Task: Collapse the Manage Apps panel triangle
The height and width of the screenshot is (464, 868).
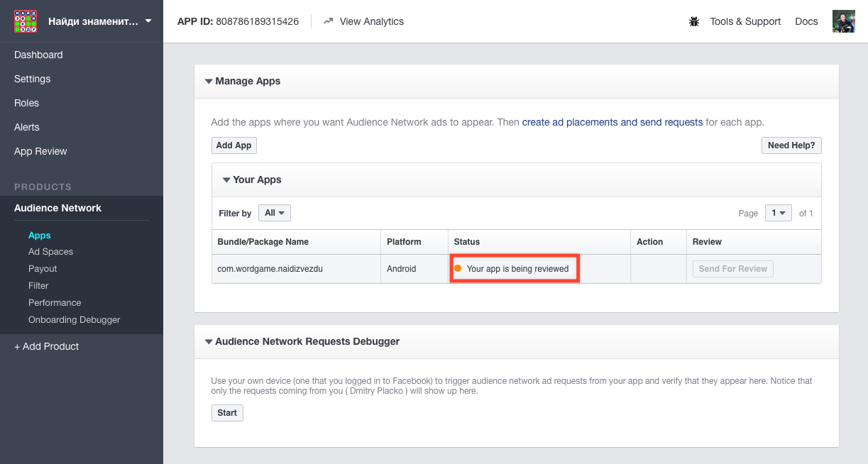Action: click(x=209, y=82)
